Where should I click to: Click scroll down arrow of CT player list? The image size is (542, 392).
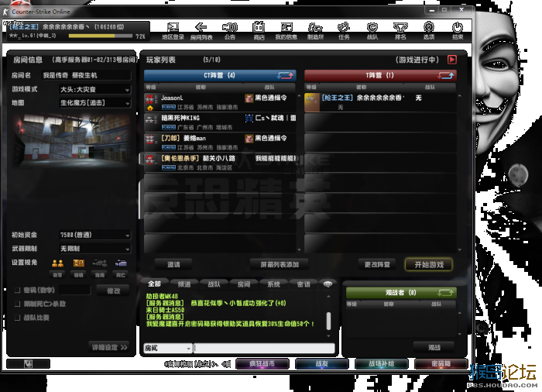[299, 249]
